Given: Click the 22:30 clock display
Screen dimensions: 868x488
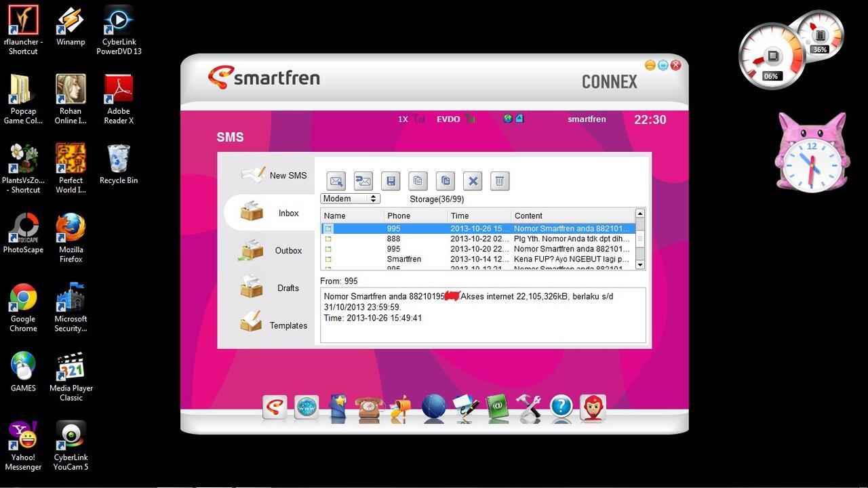Looking at the screenshot, I should point(650,119).
